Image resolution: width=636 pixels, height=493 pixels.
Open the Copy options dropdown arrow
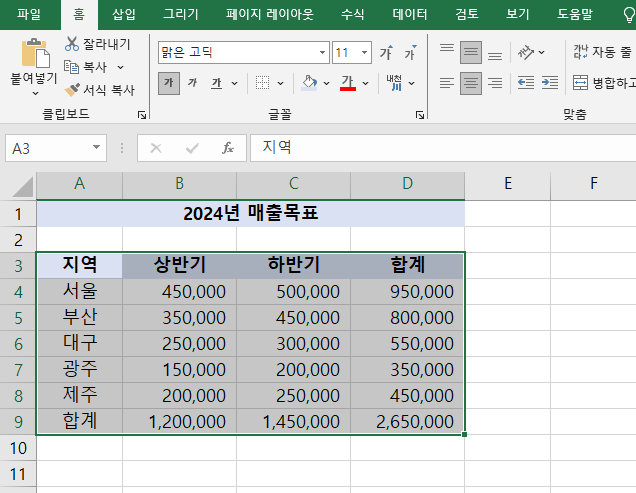120,67
